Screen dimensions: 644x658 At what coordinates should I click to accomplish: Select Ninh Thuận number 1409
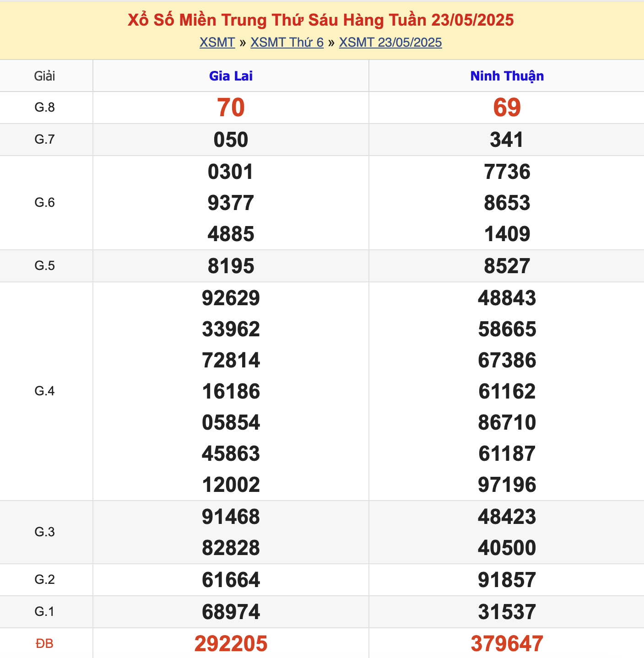click(507, 234)
